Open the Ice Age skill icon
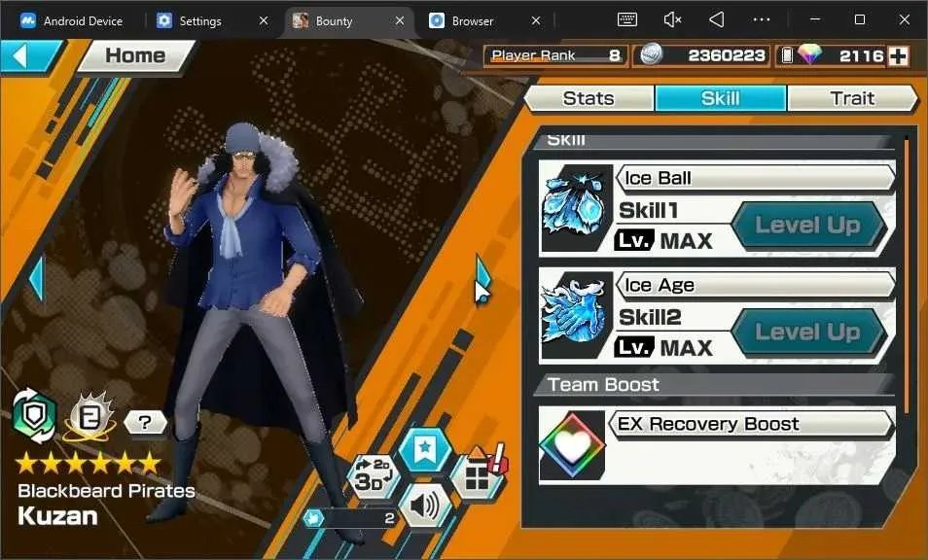Screen dimensions: 928x560 pyautogui.click(x=575, y=315)
